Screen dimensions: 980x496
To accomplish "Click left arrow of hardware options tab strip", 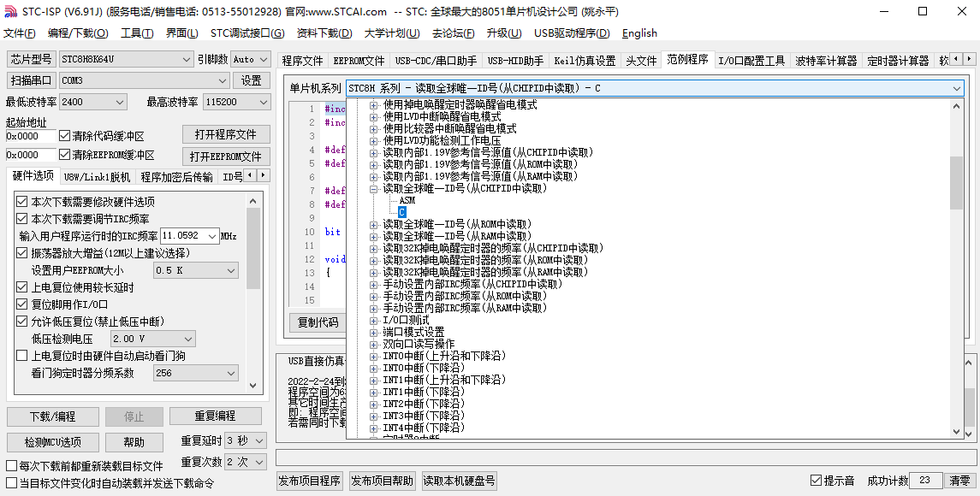I will click(251, 175).
